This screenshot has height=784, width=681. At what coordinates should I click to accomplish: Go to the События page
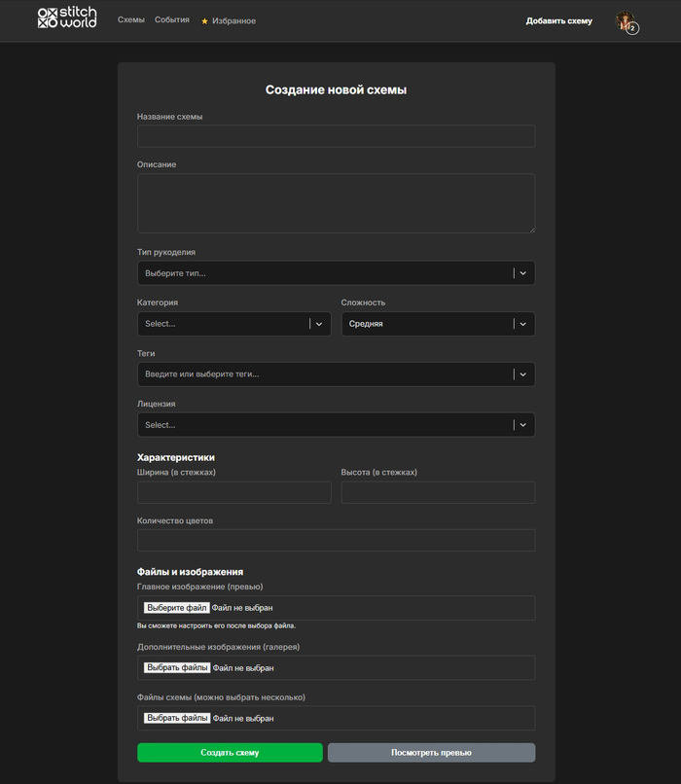[172, 20]
